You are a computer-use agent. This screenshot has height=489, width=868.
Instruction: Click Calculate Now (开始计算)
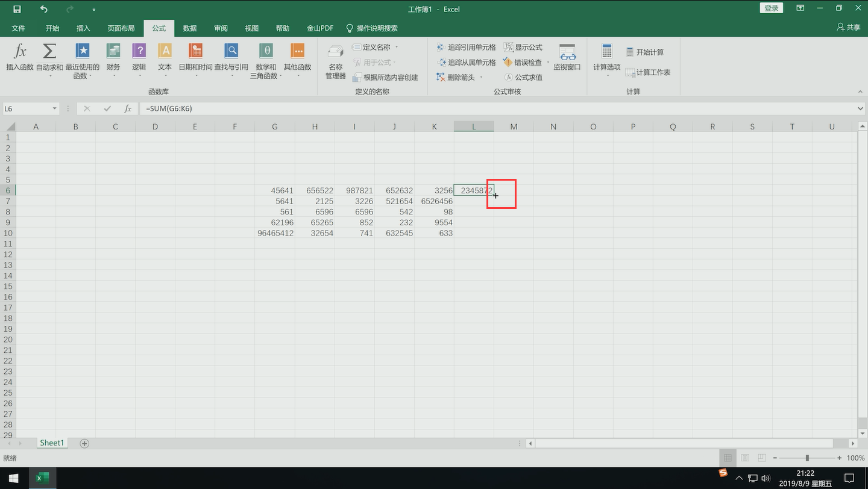(x=644, y=52)
